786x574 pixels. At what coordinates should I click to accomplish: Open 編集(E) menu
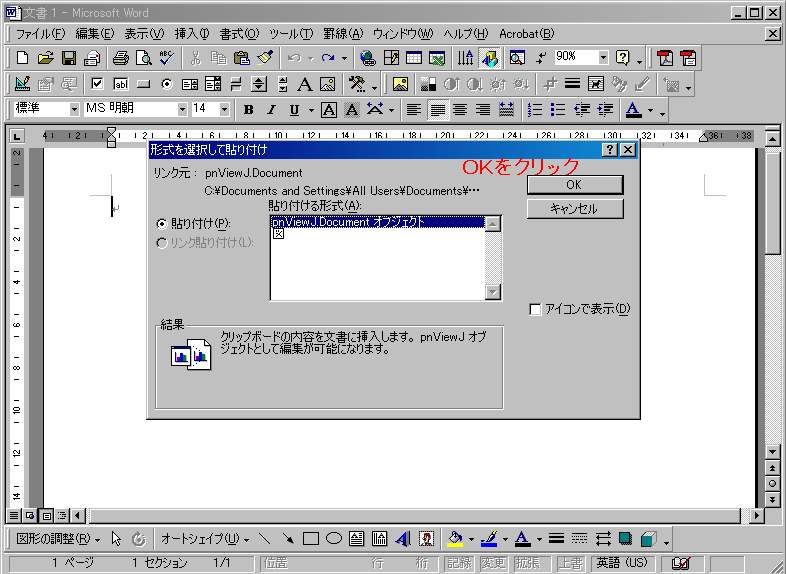coord(95,34)
